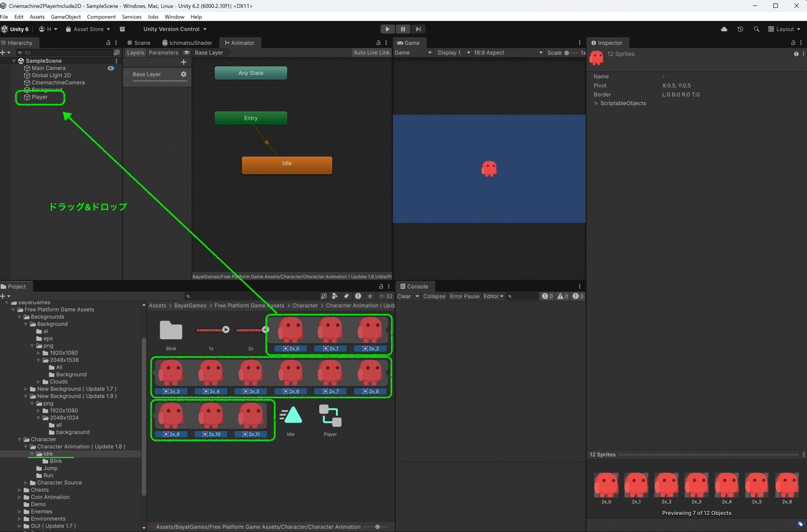Toggle Animator parameters eye visibility icon
807x532 pixels.
tap(186, 53)
